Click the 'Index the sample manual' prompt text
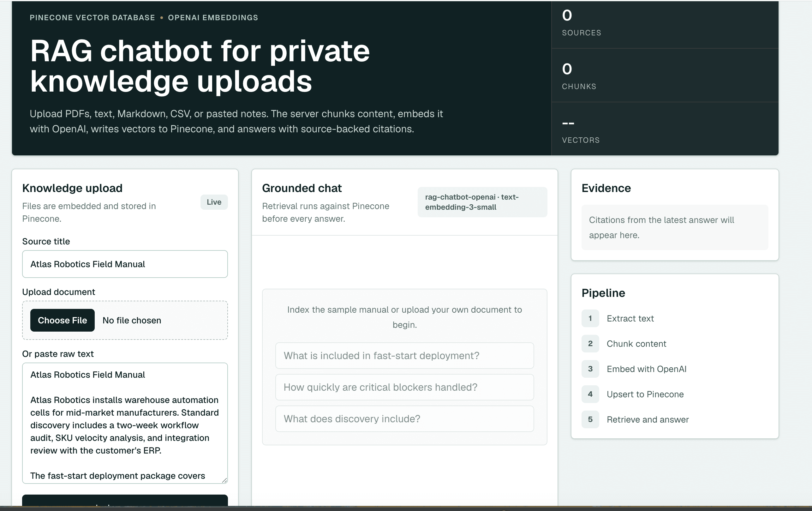812x511 pixels. tap(404, 317)
